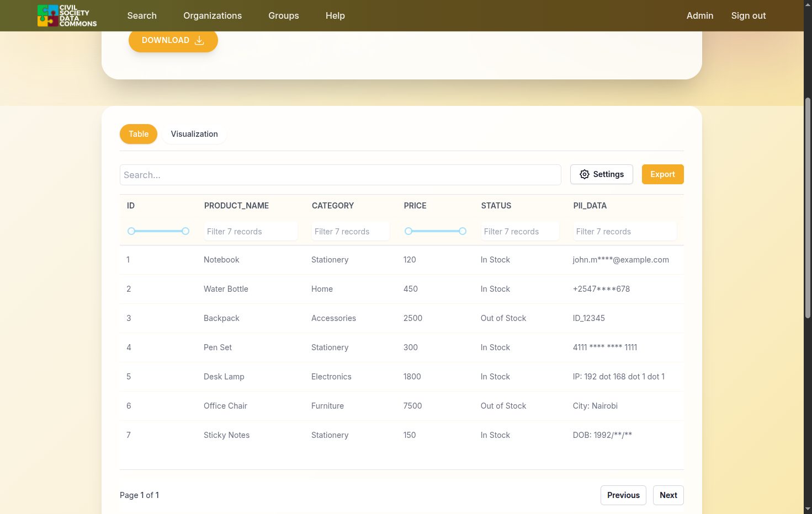Click the Download button
The image size is (812, 514).
point(173,40)
